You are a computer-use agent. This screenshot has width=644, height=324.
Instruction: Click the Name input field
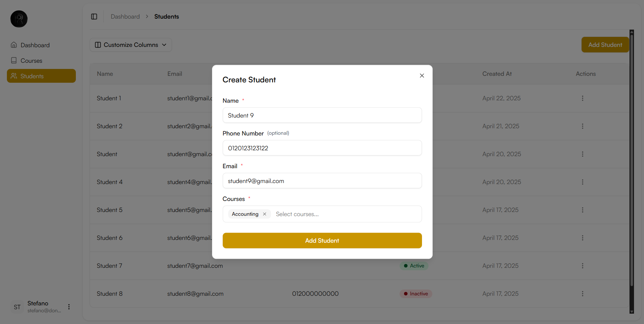point(322,115)
